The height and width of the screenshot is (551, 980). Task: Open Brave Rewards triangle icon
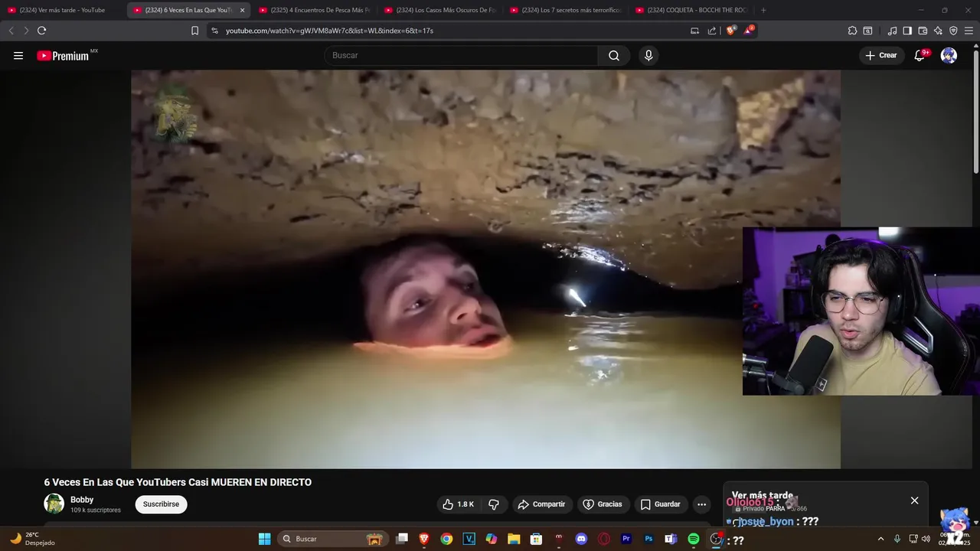click(749, 31)
